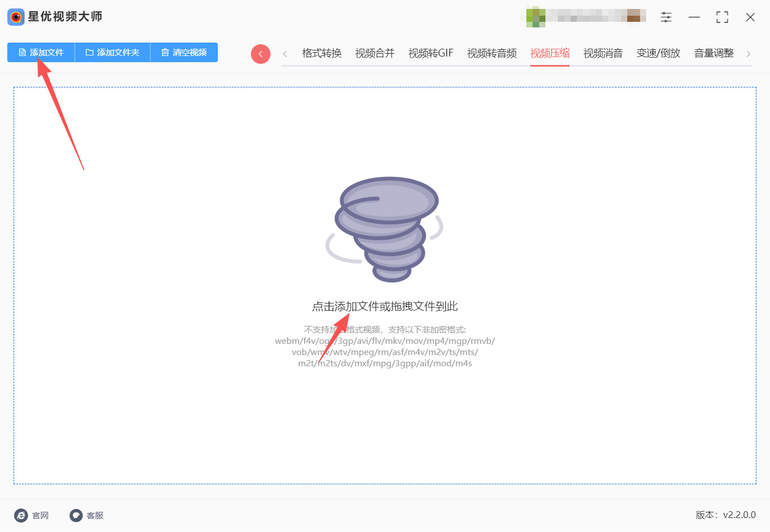Viewport: 770px width, 532px height.
Task: Click the 添加文件夹 add folder button
Action: [x=113, y=53]
